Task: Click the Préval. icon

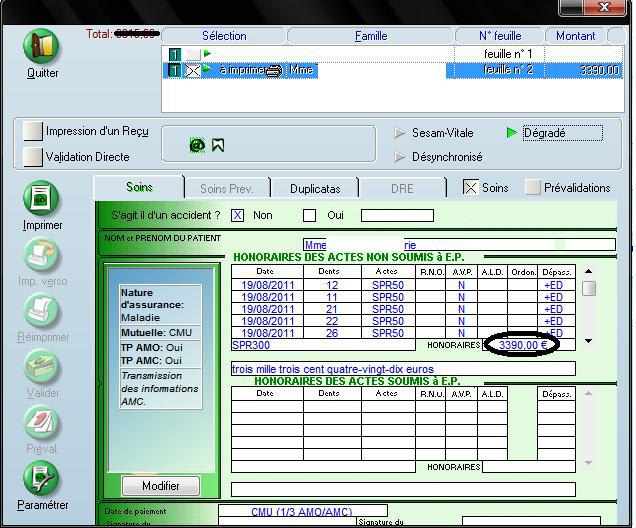Action: 42,423
